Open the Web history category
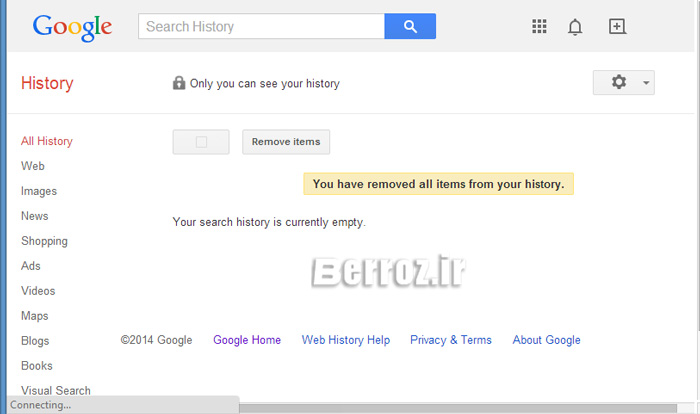The height and width of the screenshot is (414, 700). coord(33,166)
